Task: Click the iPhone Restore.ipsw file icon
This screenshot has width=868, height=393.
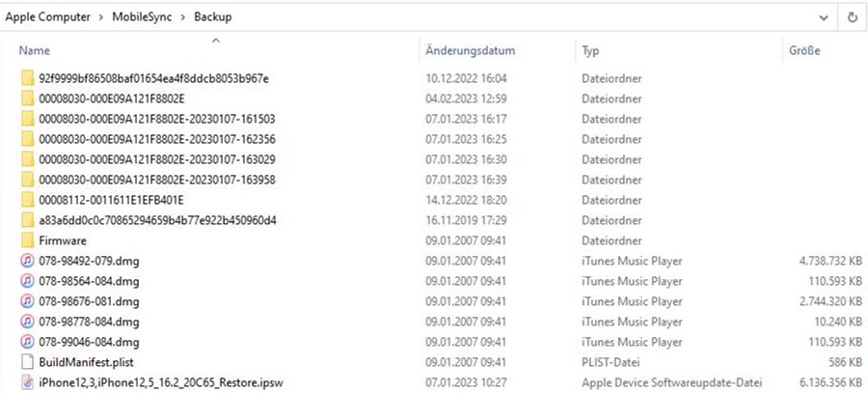Action: pos(28,382)
